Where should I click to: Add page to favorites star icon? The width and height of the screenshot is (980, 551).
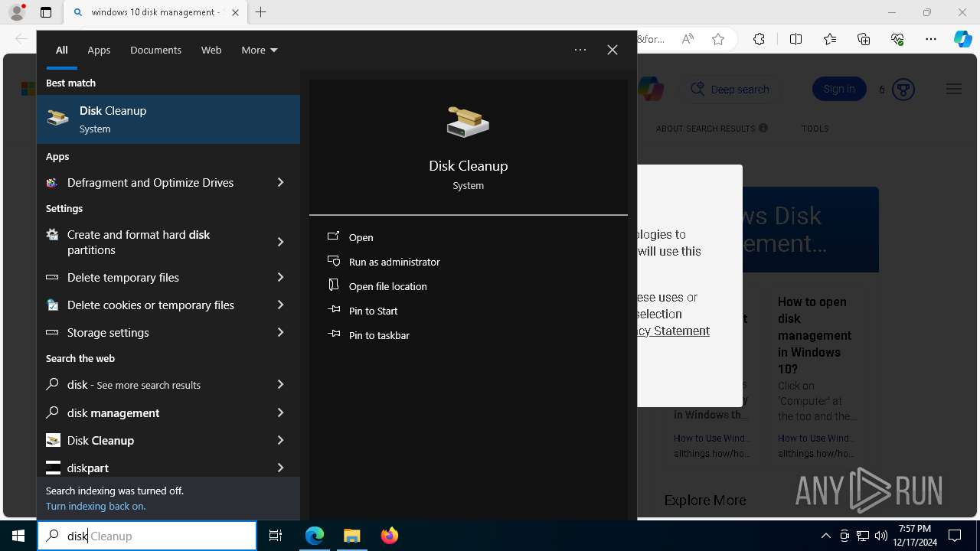click(718, 39)
